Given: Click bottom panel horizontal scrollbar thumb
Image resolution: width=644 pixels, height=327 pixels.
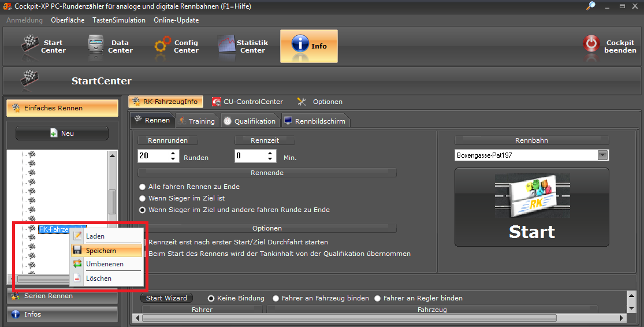Looking at the screenshot, I should pyautogui.click(x=349, y=318).
